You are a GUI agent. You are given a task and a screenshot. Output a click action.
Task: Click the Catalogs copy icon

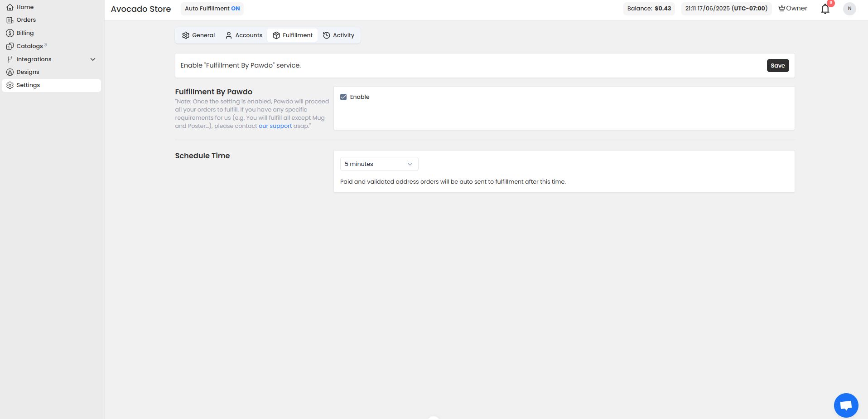click(x=10, y=46)
